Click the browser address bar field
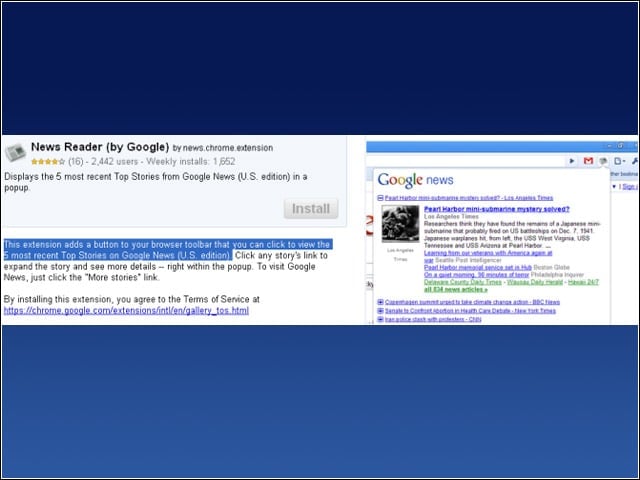Screen dimensions: 640x480 pos(465,161)
